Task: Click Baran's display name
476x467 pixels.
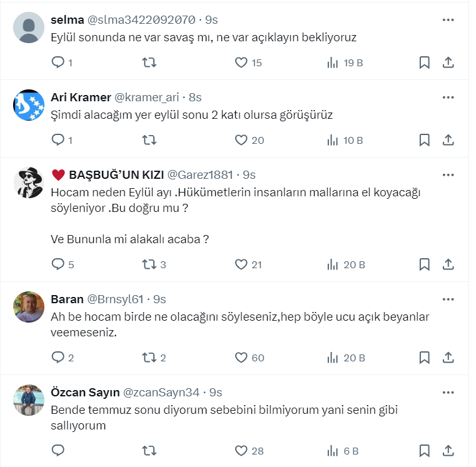Action: (66, 299)
